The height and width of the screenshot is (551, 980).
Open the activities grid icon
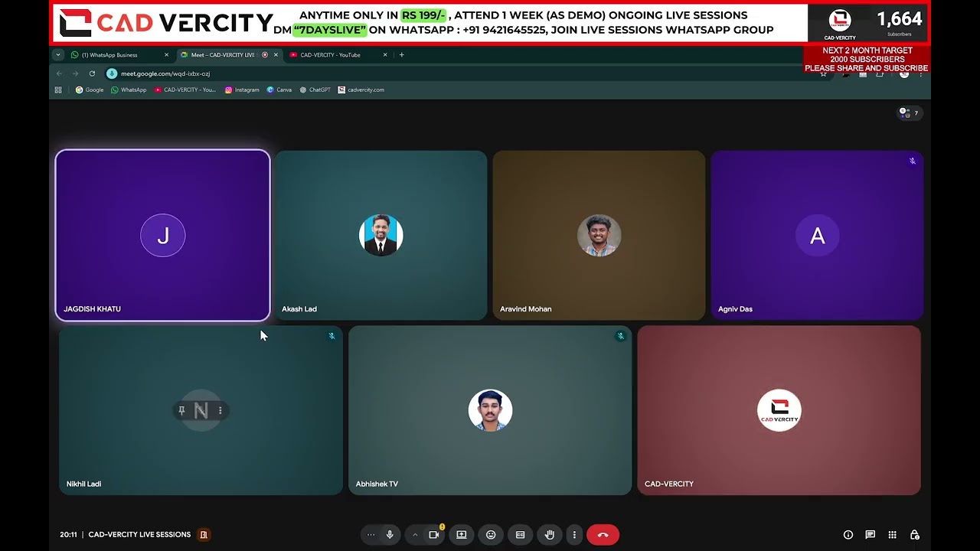pyautogui.click(x=892, y=535)
